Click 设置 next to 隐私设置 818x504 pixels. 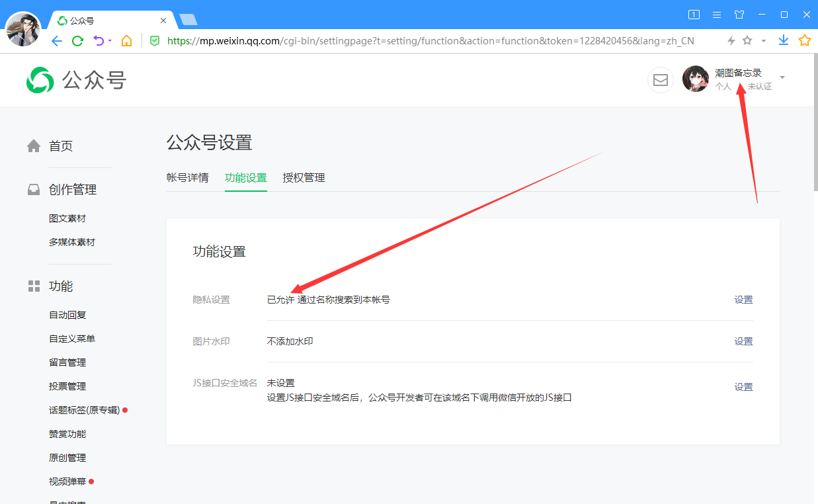click(743, 299)
